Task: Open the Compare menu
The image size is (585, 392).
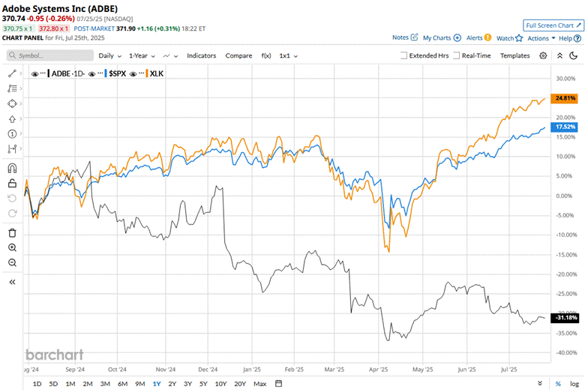Action: [238, 55]
